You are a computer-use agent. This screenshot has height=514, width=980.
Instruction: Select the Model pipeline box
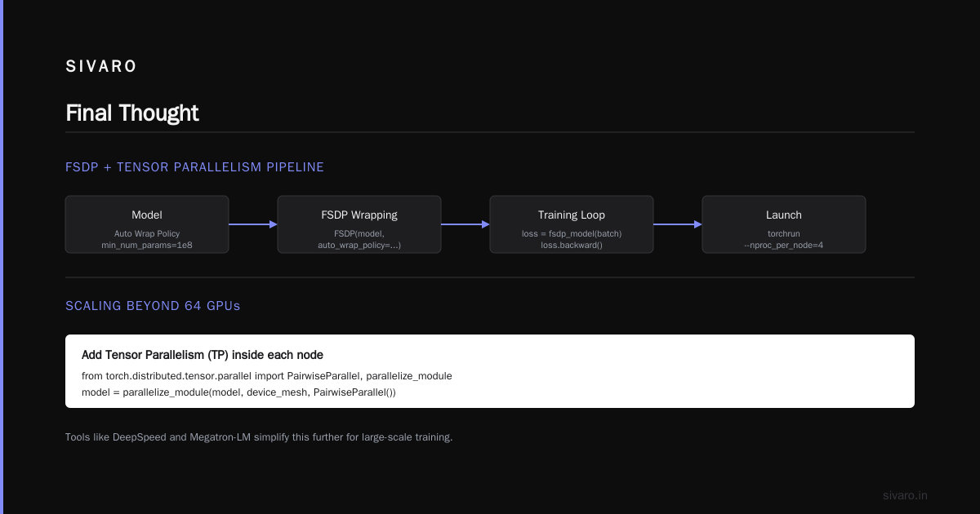pos(147,224)
